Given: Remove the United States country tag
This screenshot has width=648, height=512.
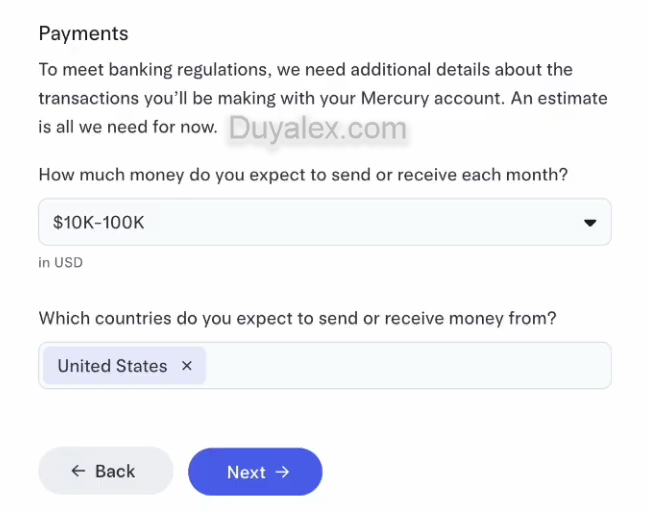Looking at the screenshot, I should 187,366.
